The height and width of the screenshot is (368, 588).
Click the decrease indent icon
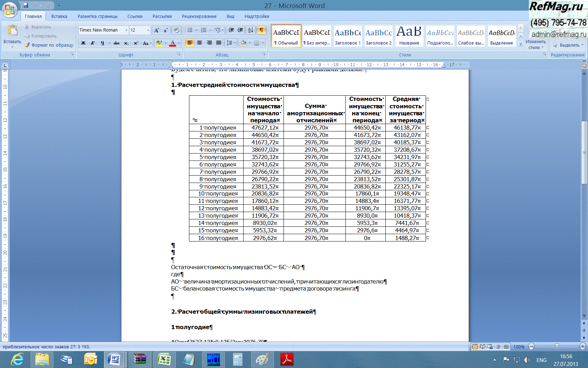tap(231, 30)
